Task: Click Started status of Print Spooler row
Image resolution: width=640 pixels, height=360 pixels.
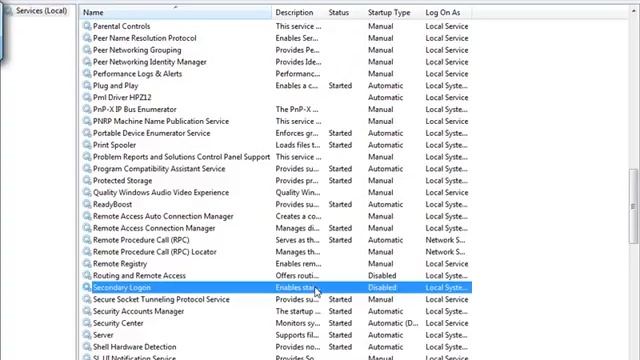Action: pos(340,145)
